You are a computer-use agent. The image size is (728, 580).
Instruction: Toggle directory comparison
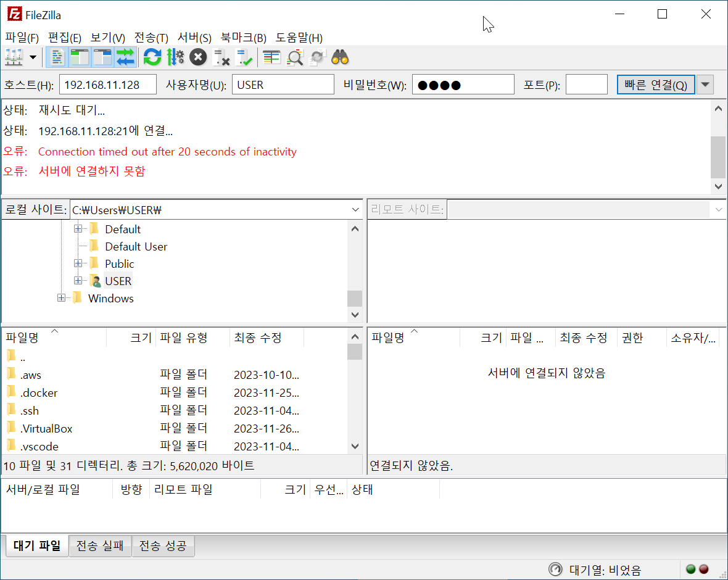tap(294, 57)
